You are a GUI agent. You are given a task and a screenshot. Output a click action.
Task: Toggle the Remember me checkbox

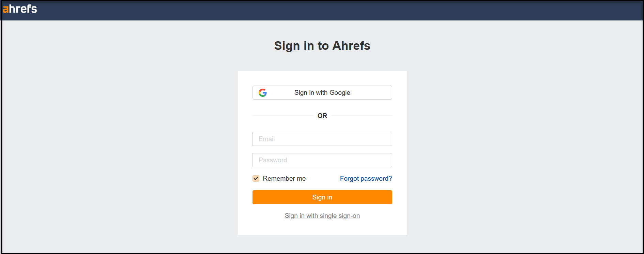(256, 178)
